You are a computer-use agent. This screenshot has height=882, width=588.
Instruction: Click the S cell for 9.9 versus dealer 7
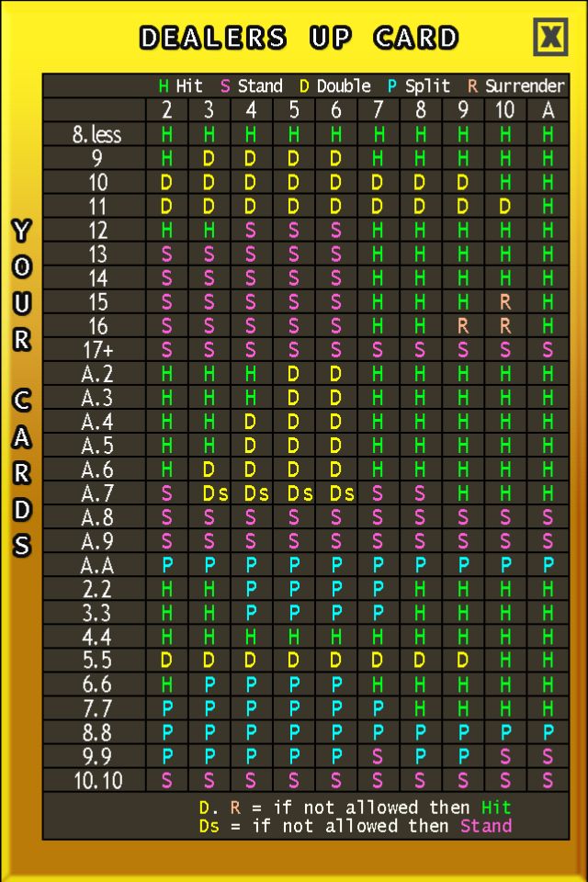coord(379,756)
